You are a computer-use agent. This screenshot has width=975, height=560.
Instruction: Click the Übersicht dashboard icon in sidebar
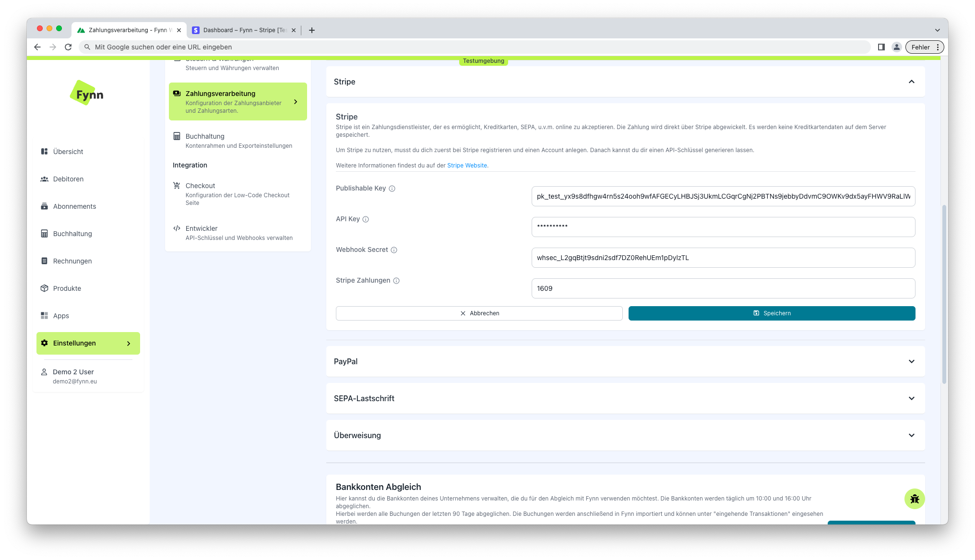point(44,152)
